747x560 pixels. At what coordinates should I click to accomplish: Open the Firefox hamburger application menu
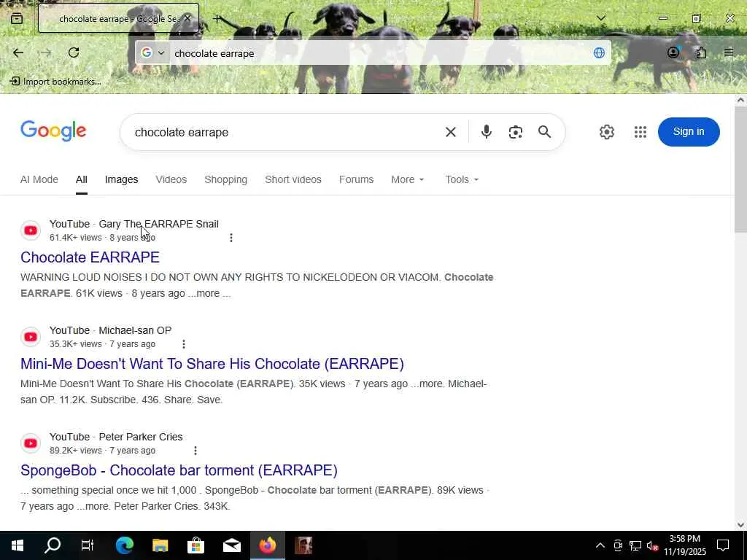click(x=729, y=52)
